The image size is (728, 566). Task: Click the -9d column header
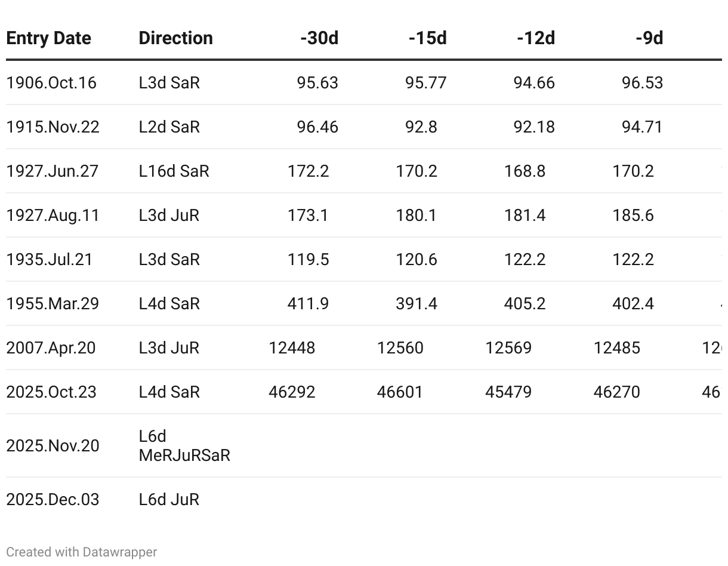point(649,38)
